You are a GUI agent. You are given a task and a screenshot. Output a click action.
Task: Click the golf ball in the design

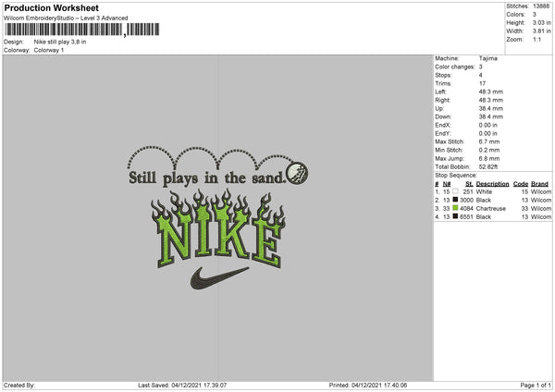pyautogui.click(x=297, y=173)
